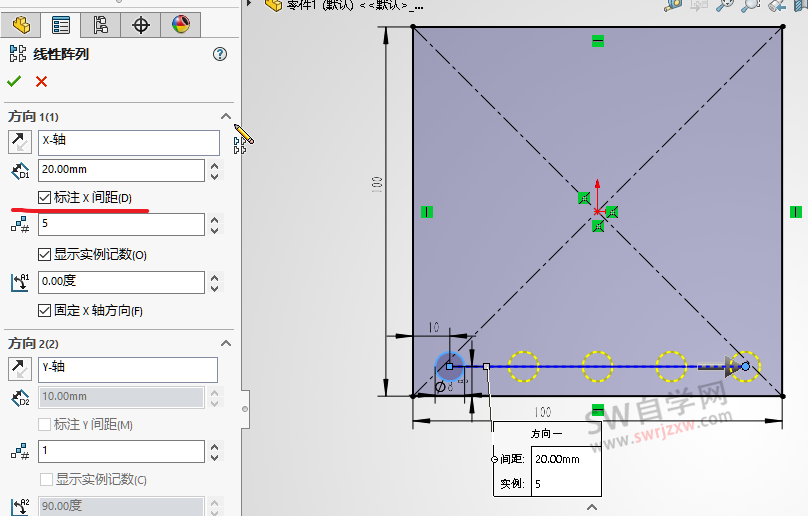Collapse the 方向一 callout chevron
808x516 pixels.
(x=592, y=507)
